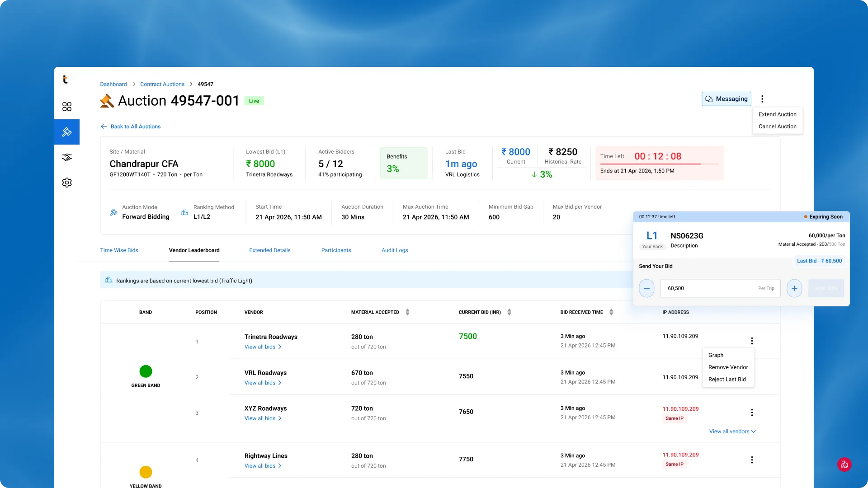Go to Dashboard breadcrumb

point(113,84)
